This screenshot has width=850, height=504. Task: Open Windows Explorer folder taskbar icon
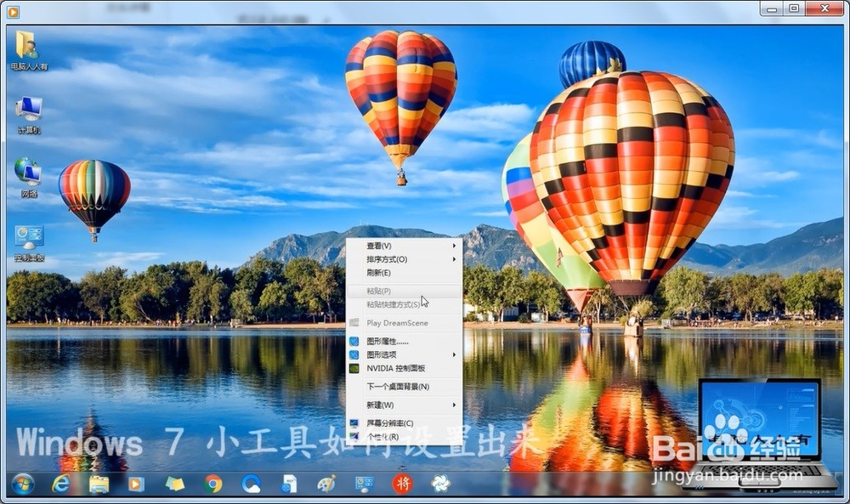[x=99, y=484]
